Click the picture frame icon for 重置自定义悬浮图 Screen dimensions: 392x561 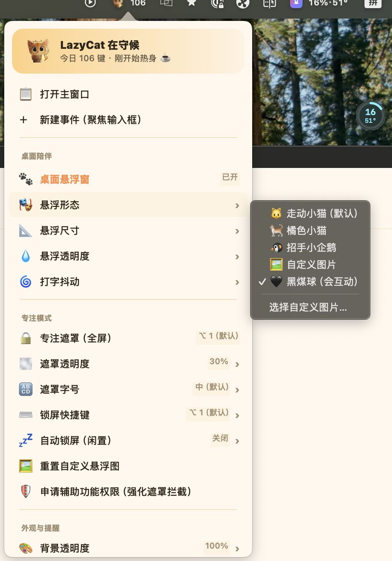coord(26,466)
